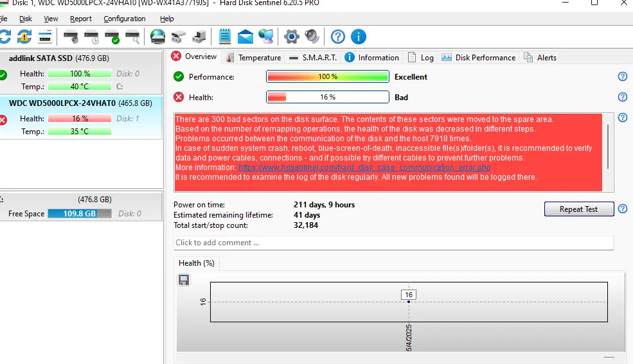
Task: Click the comment field 'Click to add comment'
Action: point(393,243)
